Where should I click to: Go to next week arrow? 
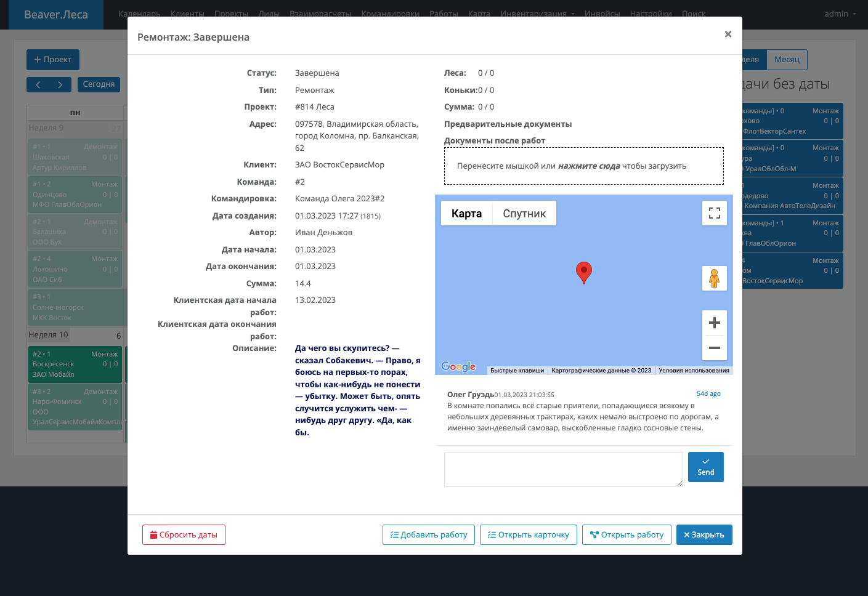(x=60, y=84)
